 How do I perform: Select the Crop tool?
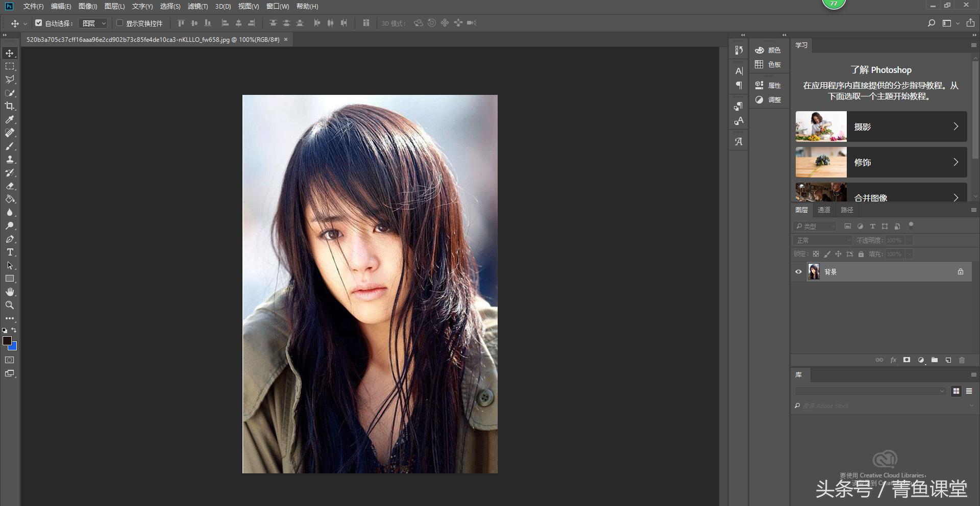[10, 106]
